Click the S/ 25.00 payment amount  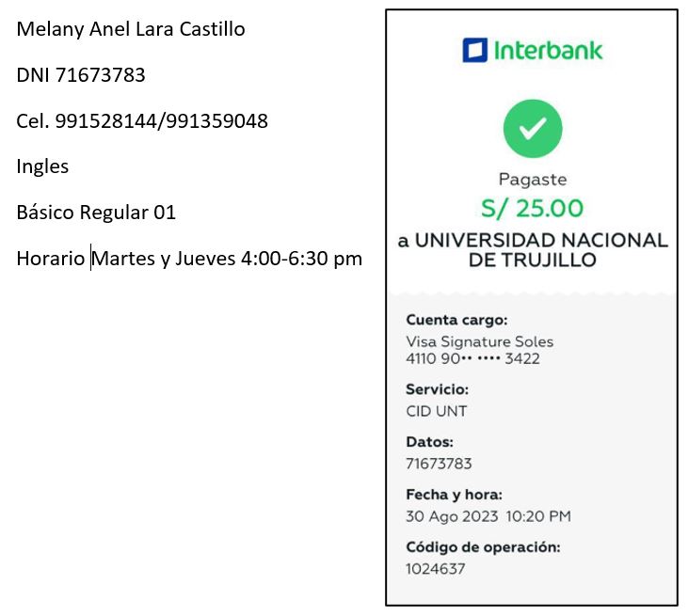click(x=532, y=208)
